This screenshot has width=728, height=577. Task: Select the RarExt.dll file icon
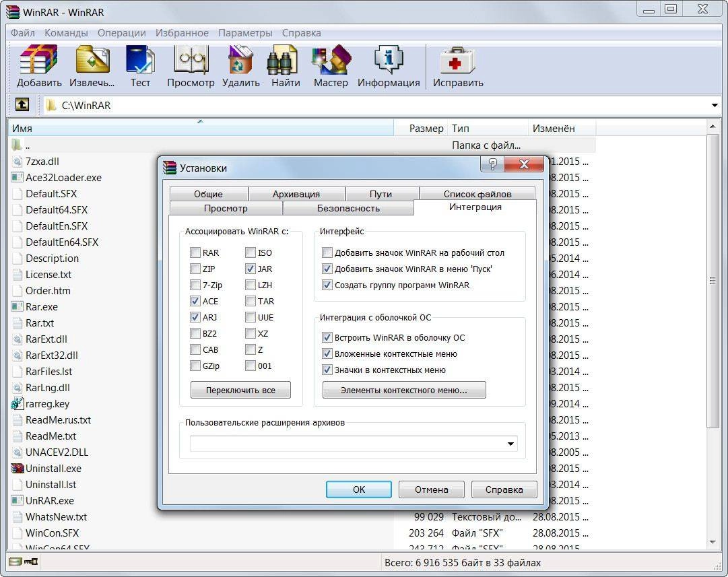click(x=18, y=339)
